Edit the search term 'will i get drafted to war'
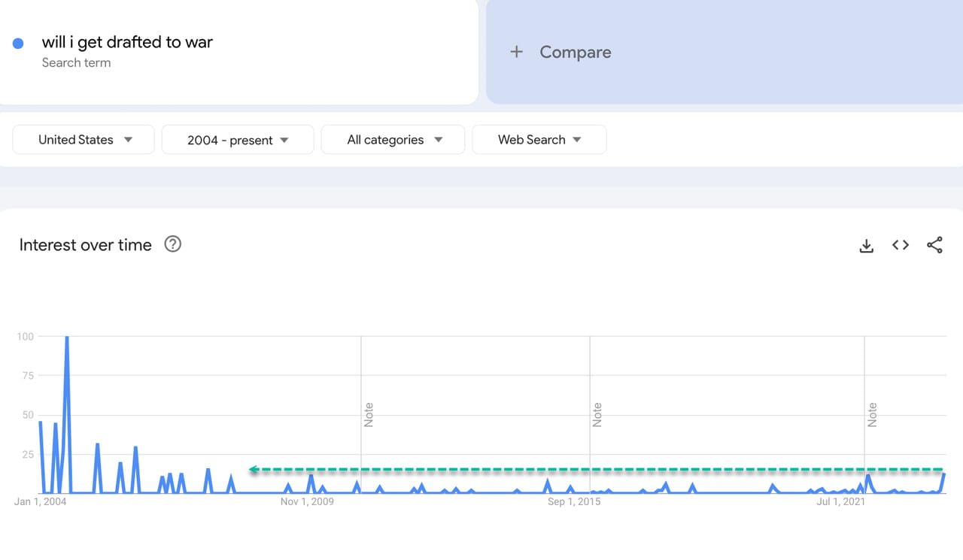The height and width of the screenshot is (560, 963). [x=127, y=42]
